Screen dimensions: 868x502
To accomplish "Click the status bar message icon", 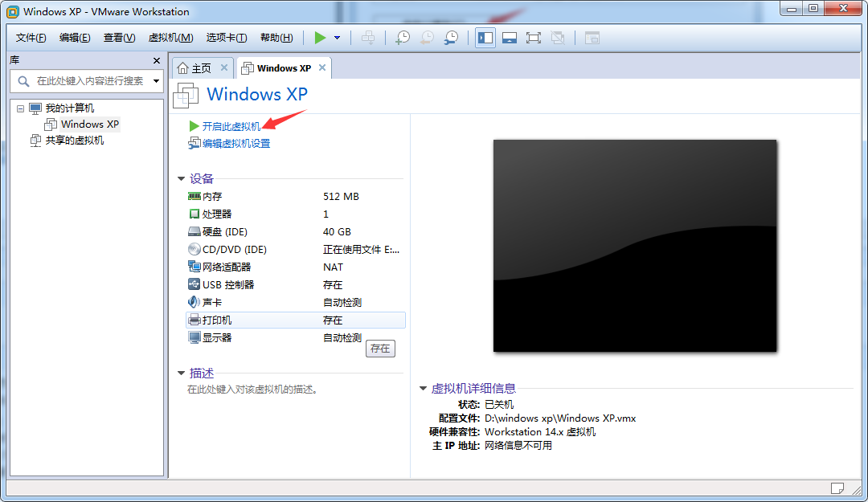I will [837, 488].
